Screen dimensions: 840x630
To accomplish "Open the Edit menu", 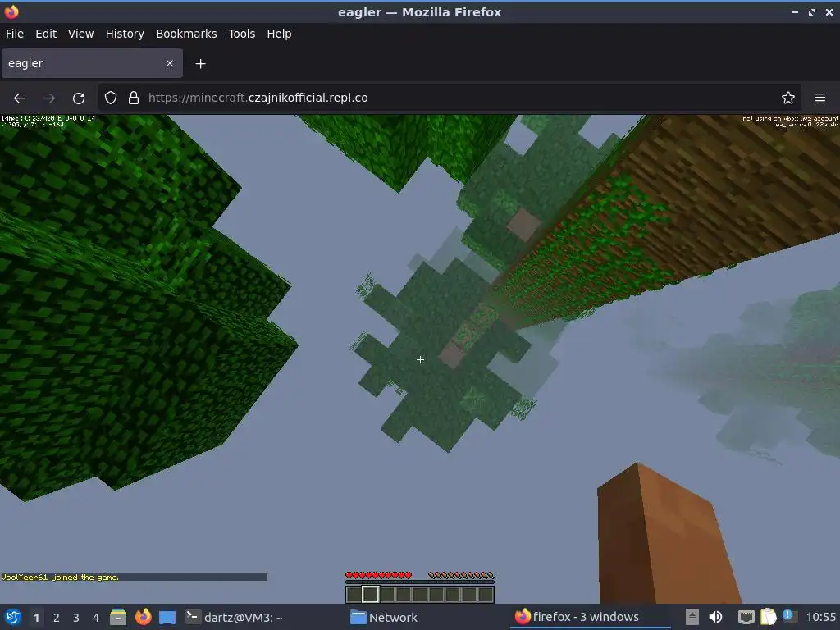I will coord(46,34).
